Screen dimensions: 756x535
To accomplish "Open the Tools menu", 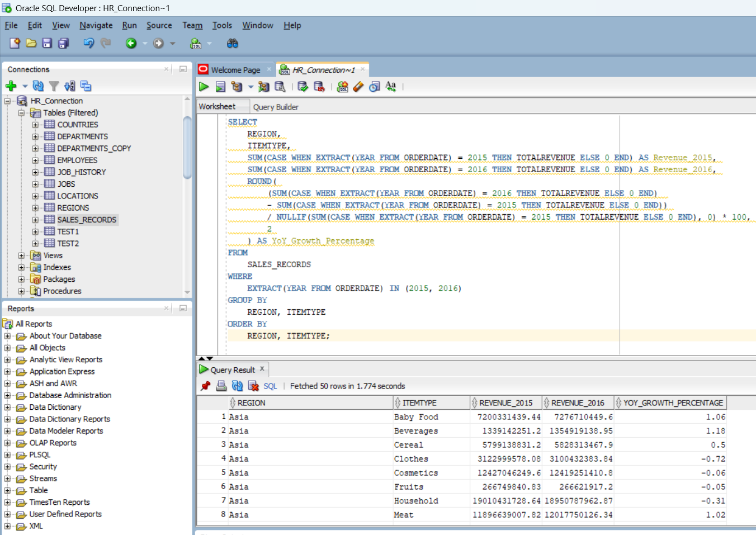I will pos(222,25).
